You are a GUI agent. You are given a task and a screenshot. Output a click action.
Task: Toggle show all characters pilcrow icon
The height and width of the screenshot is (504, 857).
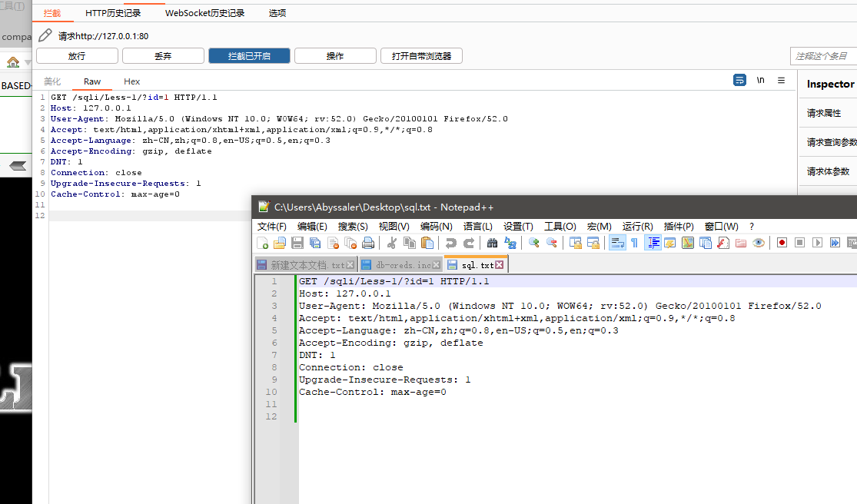click(x=634, y=243)
